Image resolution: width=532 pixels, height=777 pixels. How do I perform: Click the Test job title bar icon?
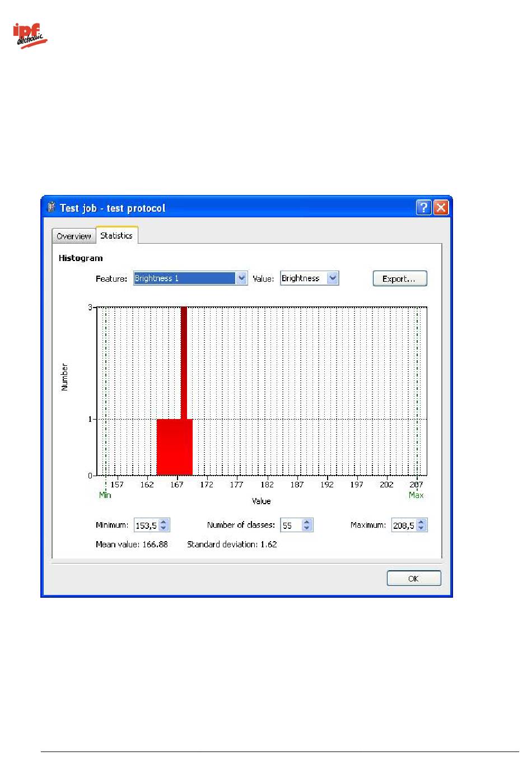[51, 207]
